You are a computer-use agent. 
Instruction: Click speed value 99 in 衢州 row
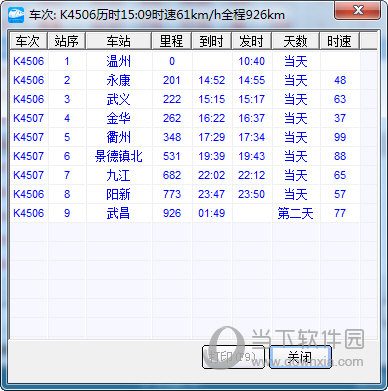[x=340, y=137]
